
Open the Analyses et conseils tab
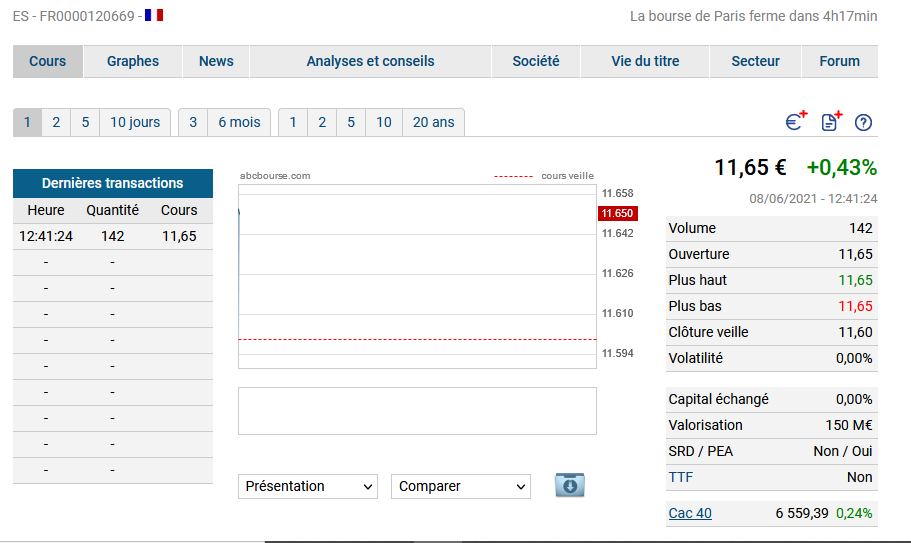pyautogui.click(x=370, y=61)
